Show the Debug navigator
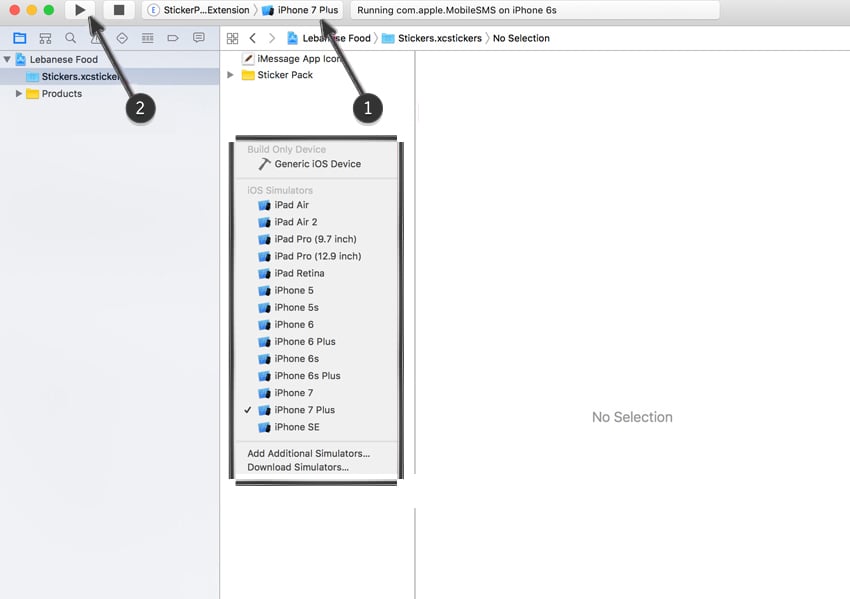 147,38
